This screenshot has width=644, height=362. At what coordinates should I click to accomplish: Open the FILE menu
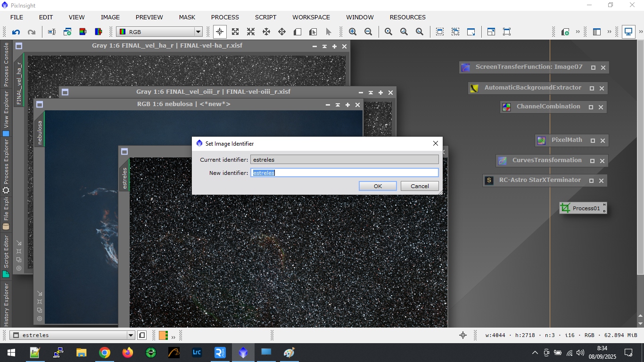[x=17, y=17]
